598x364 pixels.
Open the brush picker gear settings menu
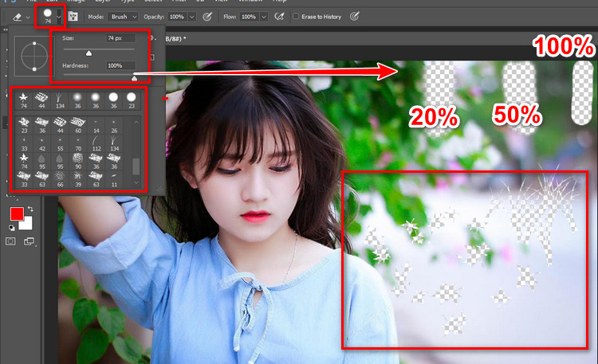(152, 38)
